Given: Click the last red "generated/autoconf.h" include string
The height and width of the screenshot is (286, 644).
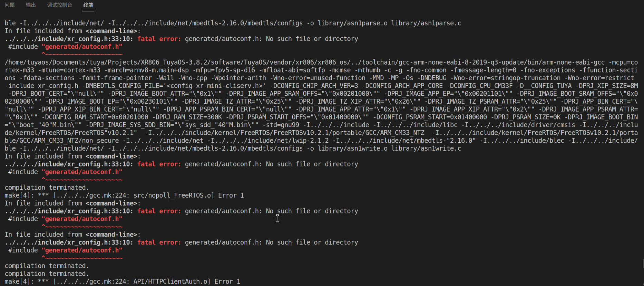Looking at the screenshot, I should (82, 250).
